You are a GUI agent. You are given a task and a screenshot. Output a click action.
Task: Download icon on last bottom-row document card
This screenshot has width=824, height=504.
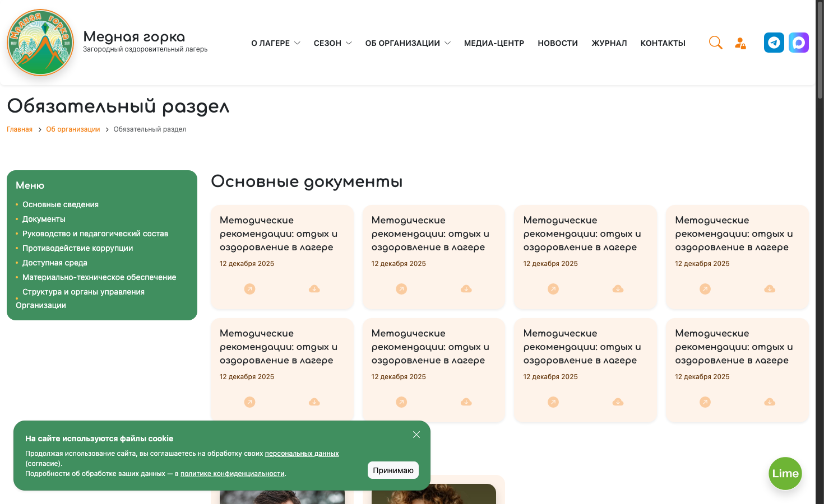coord(770,402)
